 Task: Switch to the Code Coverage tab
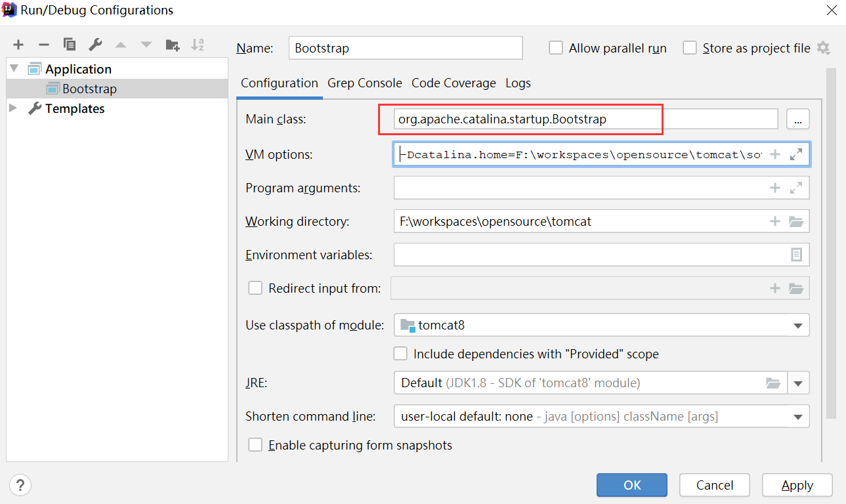point(454,83)
